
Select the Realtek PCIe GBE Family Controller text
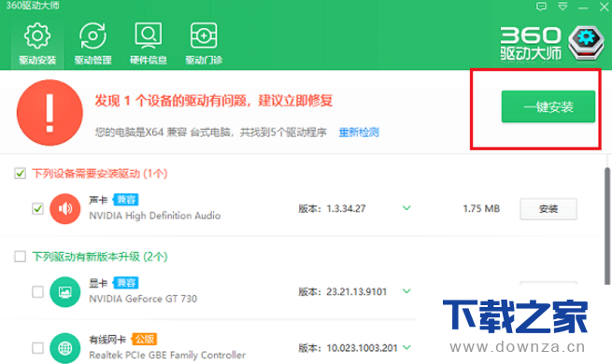coord(167,355)
